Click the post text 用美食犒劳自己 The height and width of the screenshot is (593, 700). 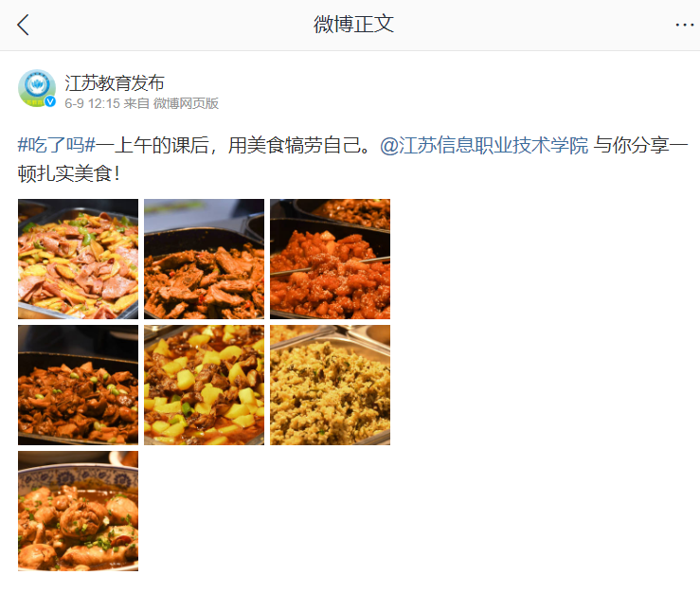[294, 145]
